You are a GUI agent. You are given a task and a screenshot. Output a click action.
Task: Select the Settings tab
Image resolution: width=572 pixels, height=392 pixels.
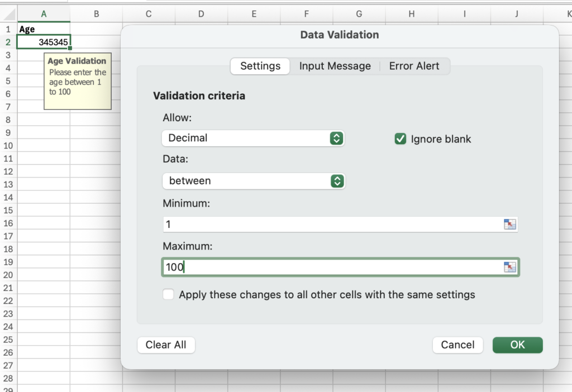[260, 66]
